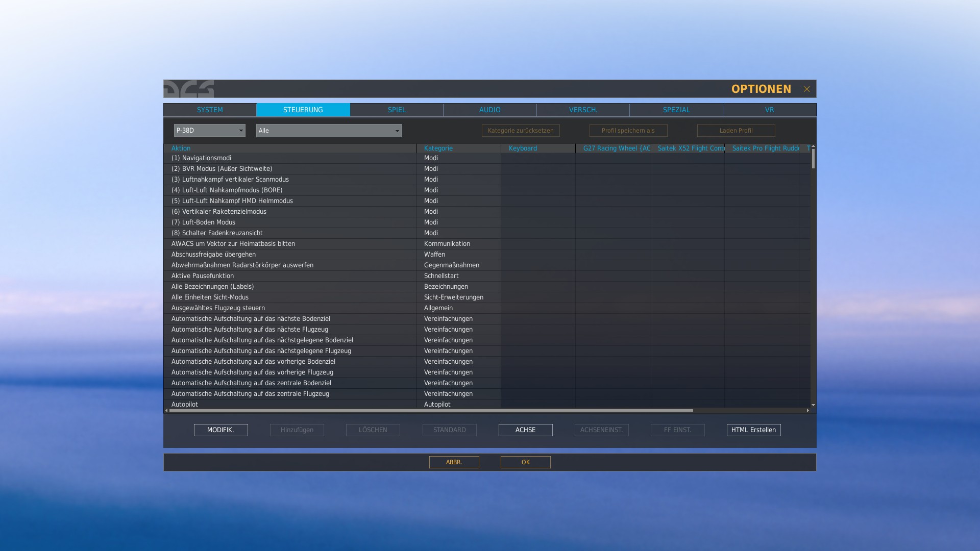The width and height of the screenshot is (980, 551).
Task: Close the Optionen dialog with X
Action: coord(806,89)
